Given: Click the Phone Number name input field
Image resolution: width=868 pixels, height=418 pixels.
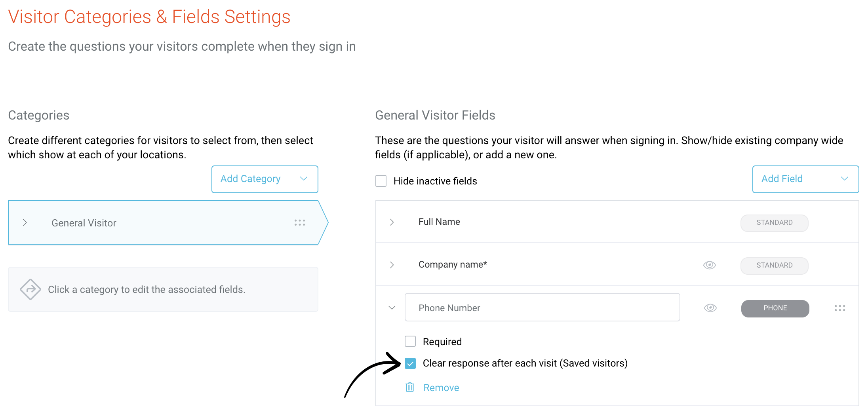Looking at the screenshot, I should coord(542,308).
